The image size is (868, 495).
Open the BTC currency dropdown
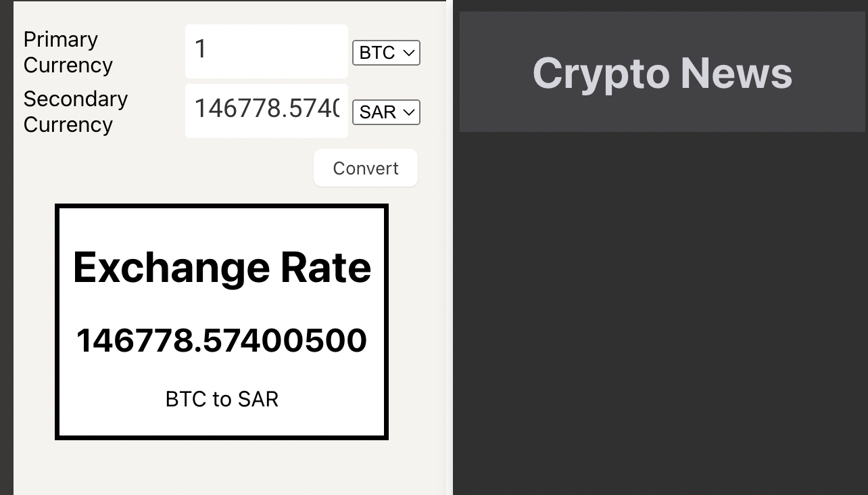386,53
